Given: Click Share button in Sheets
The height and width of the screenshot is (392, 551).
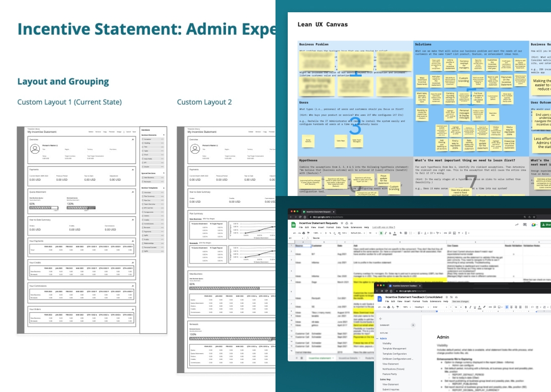Looking at the screenshot, I should click(x=546, y=225).
